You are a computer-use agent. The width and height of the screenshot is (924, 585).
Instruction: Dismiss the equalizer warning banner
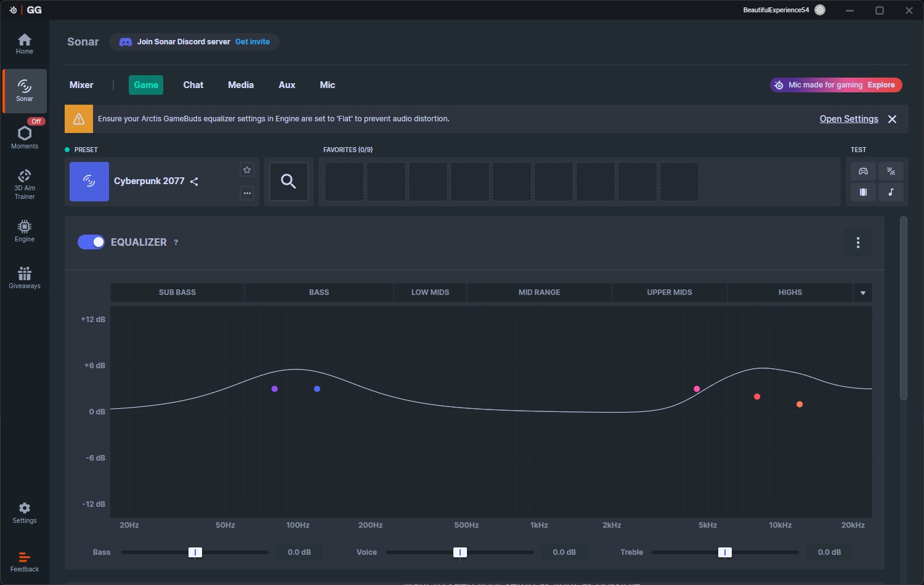(892, 119)
